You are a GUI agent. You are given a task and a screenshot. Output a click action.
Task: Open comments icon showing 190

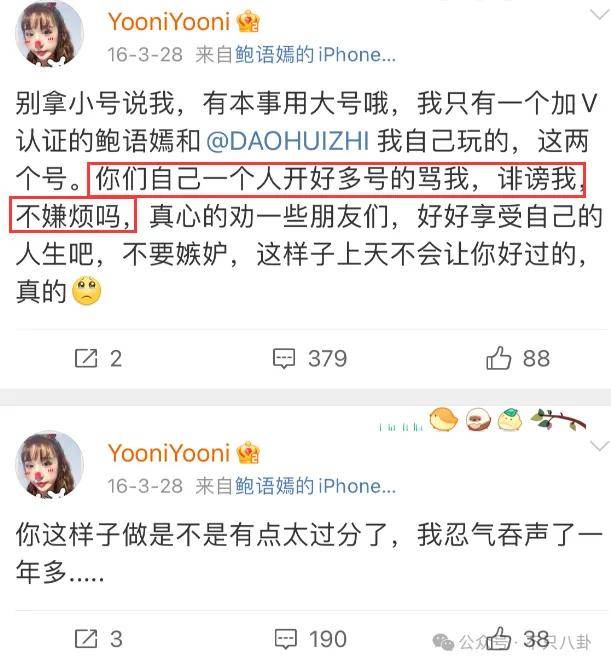[285, 639]
